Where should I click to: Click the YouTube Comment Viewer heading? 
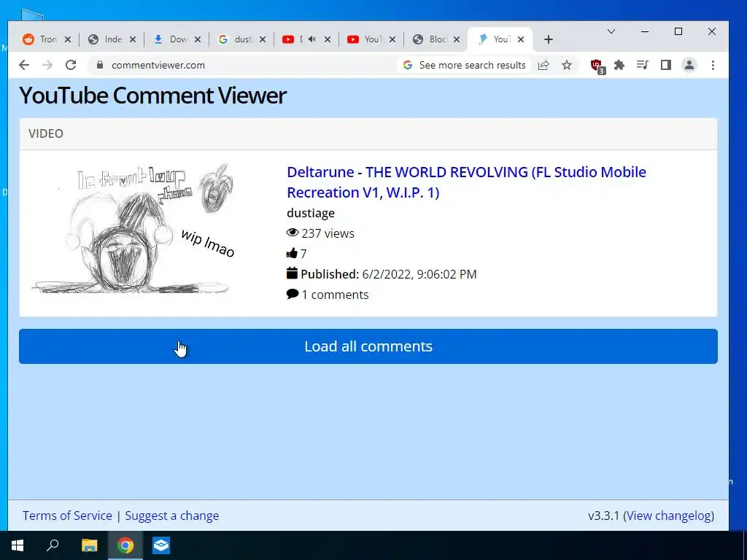coord(152,96)
